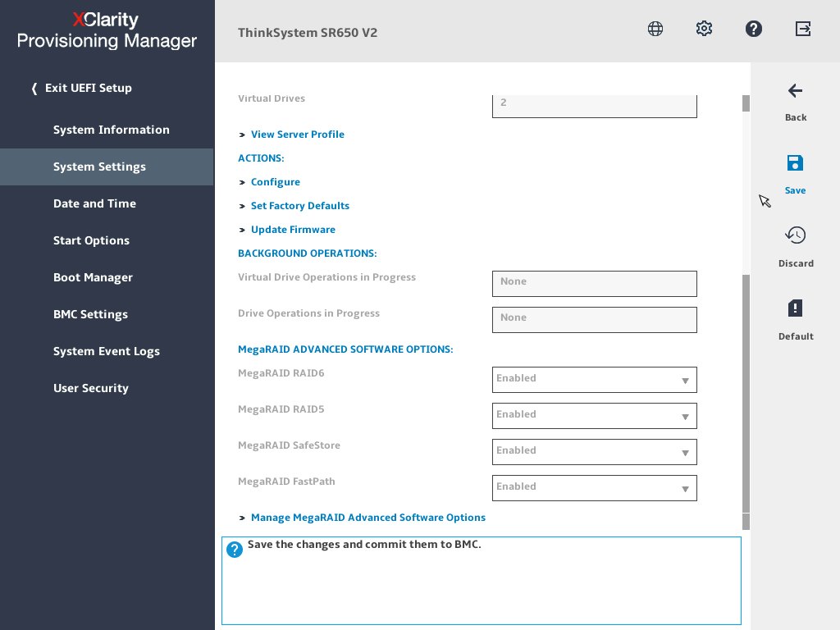
Task: Click the BACKGROUND OPERATIONS: heading
Action: (x=308, y=253)
